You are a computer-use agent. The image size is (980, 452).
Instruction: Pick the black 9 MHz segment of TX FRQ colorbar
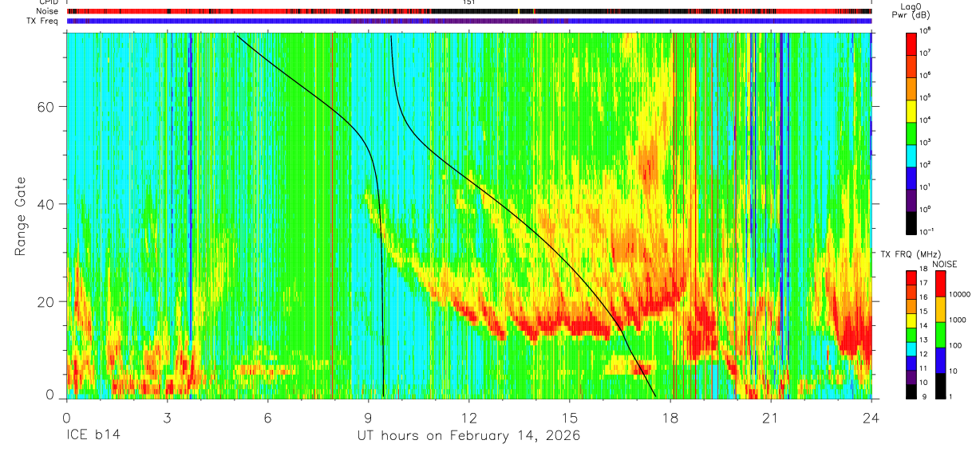pos(911,392)
